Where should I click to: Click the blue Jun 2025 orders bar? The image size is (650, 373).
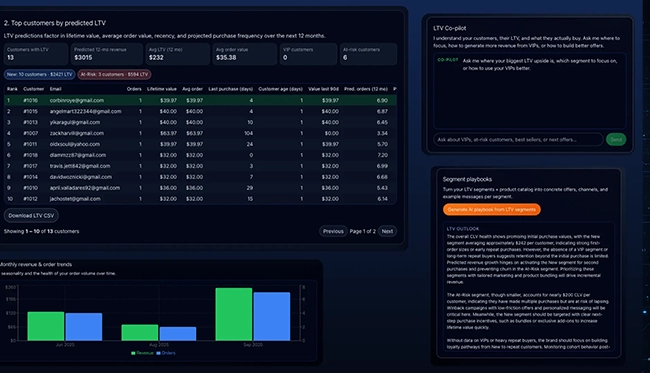pyautogui.click(x=84, y=327)
